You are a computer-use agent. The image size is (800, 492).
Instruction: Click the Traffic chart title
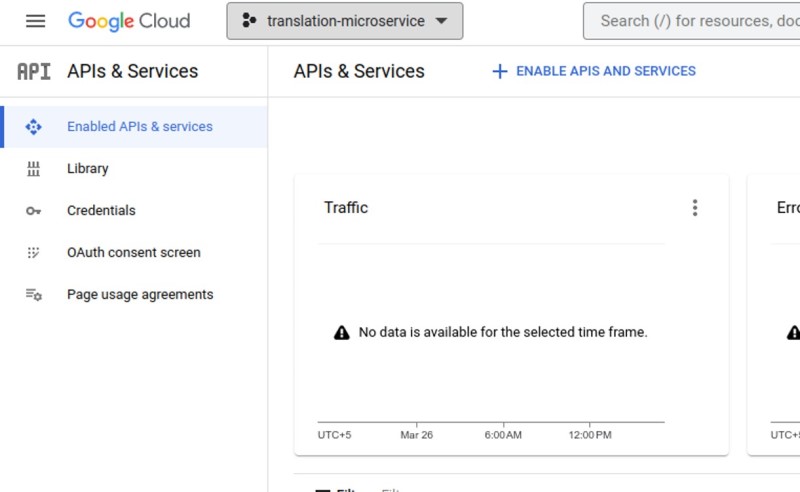(x=346, y=208)
